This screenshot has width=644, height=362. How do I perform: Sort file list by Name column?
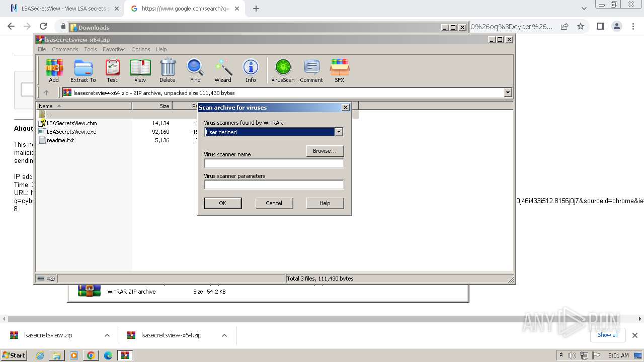pos(84,106)
